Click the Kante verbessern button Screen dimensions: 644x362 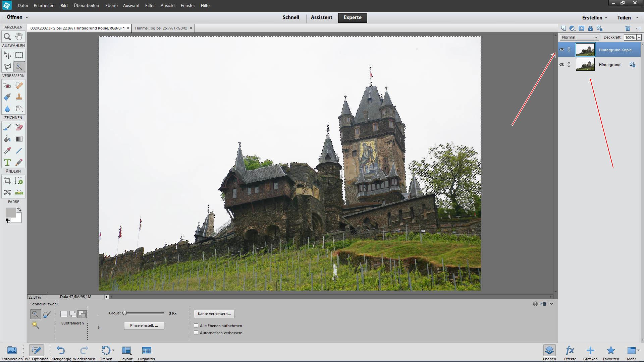click(214, 313)
